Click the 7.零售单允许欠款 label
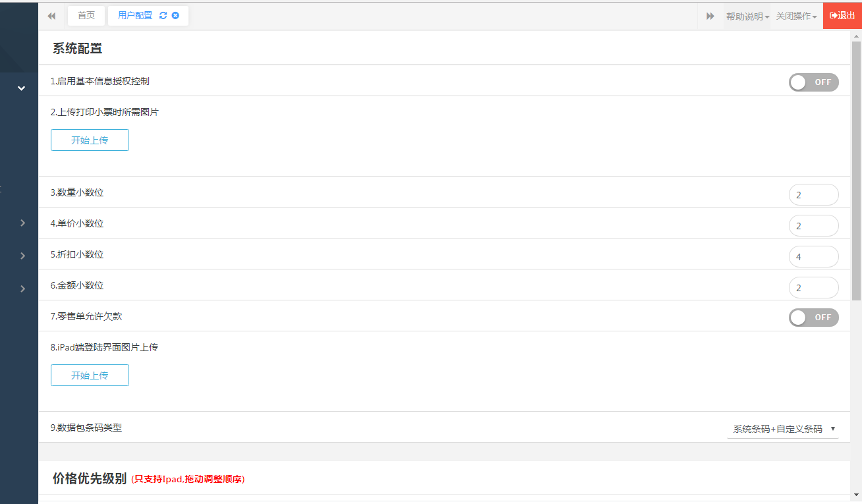 click(x=86, y=316)
